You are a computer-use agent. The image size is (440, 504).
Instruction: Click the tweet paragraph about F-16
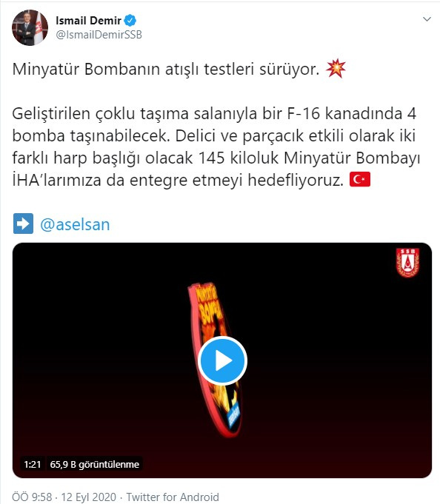pos(216,147)
